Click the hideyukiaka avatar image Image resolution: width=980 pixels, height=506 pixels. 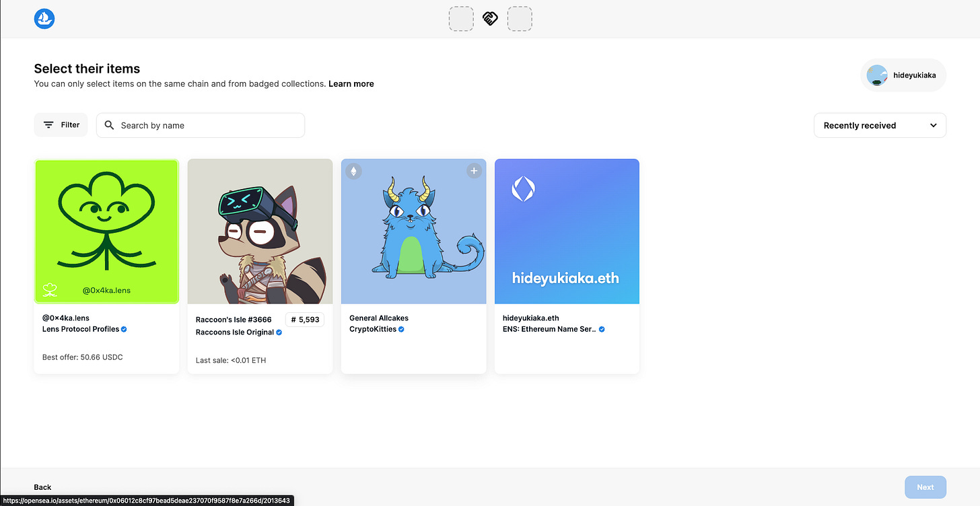pos(877,75)
